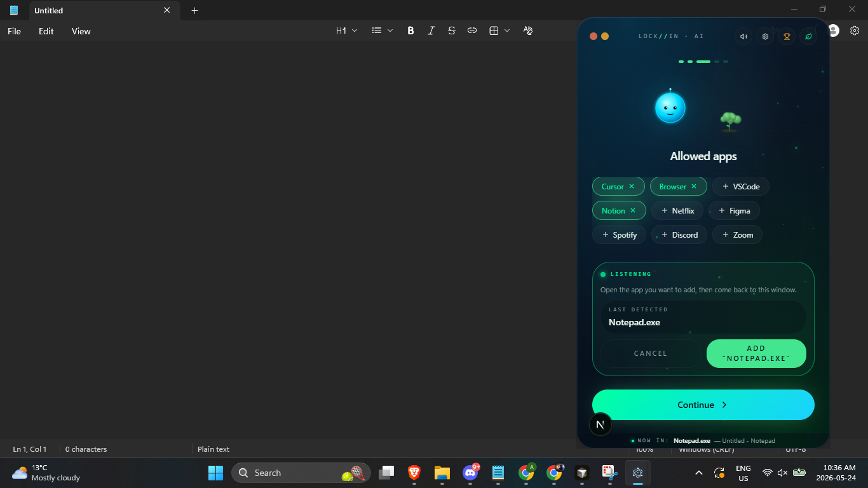Image resolution: width=868 pixels, height=488 pixels.
Task: Open File Explorer from taskbar
Action: (442, 473)
